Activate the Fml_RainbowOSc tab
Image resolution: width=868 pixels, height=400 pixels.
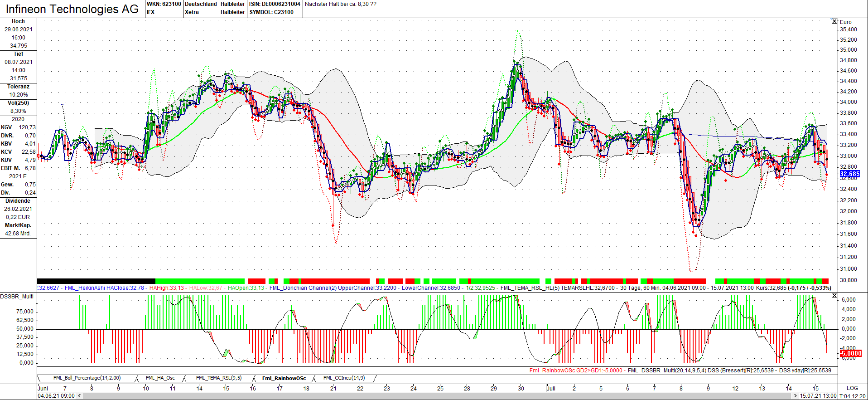[x=284, y=378]
